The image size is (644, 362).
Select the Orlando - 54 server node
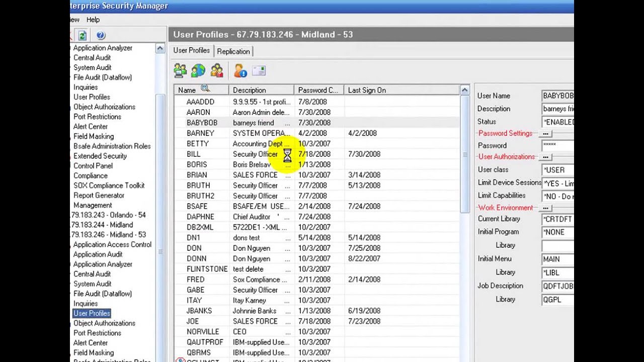(x=108, y=215)
